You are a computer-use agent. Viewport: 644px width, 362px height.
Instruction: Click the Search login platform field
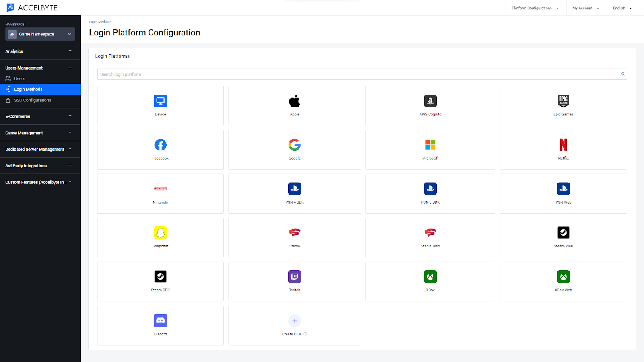click(362, 74)
